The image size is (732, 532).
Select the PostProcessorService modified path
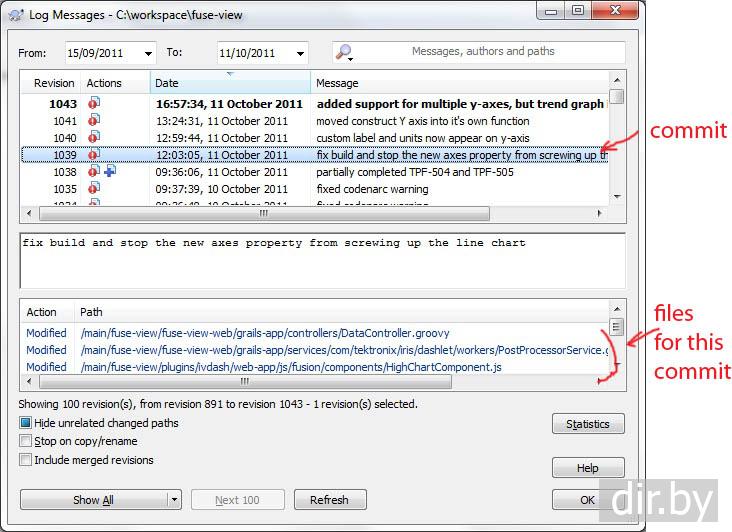(345, 350)
